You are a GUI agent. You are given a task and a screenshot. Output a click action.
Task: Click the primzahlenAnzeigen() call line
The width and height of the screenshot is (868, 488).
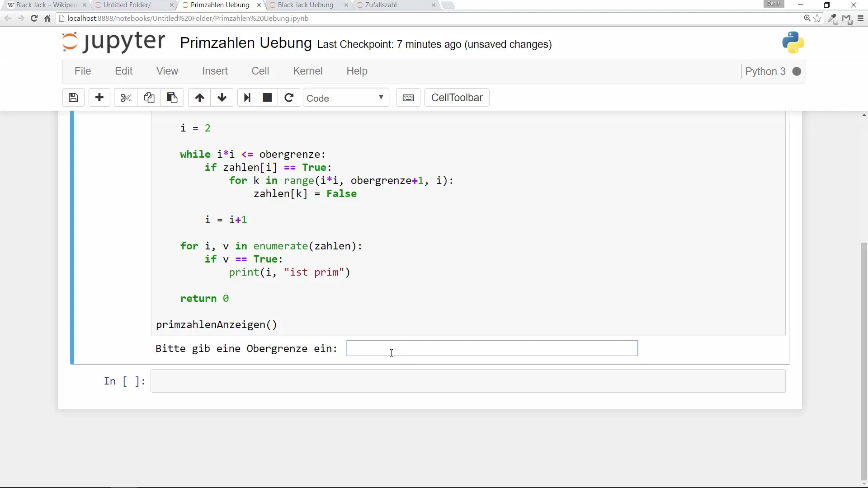[217, 325]
